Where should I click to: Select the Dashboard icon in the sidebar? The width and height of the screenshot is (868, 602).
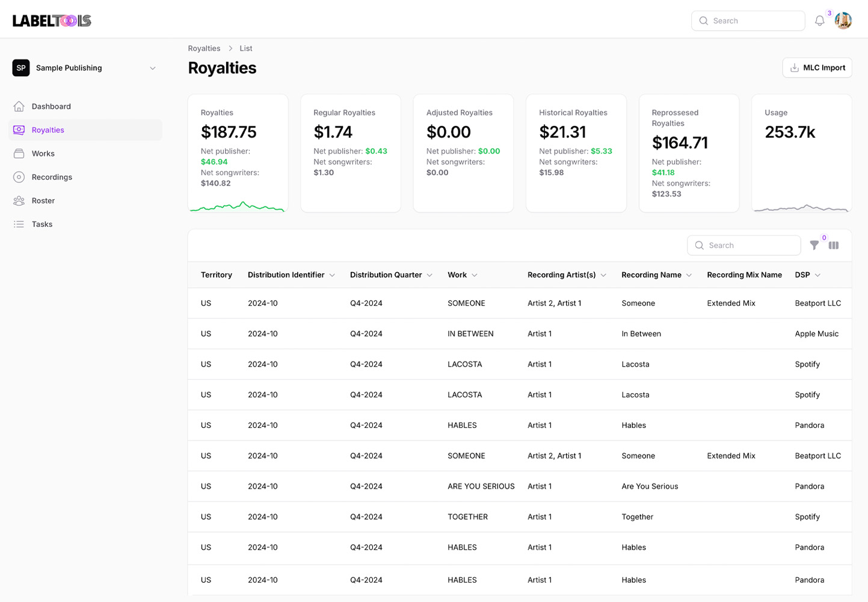[x=18, y=106]
